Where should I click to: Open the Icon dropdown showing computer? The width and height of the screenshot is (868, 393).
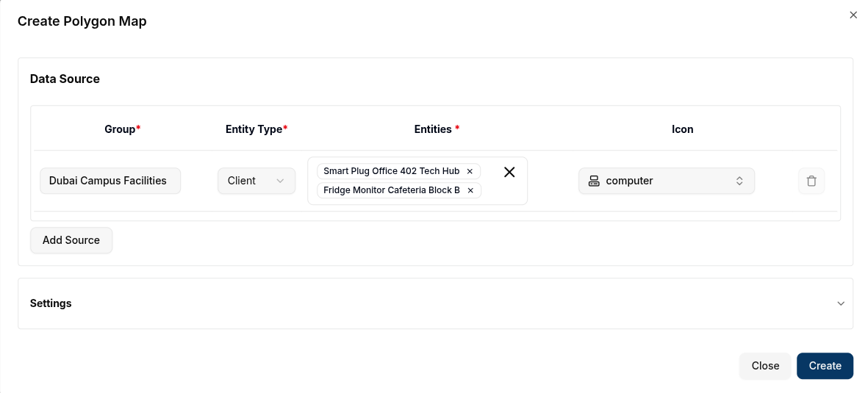point(666,181)
